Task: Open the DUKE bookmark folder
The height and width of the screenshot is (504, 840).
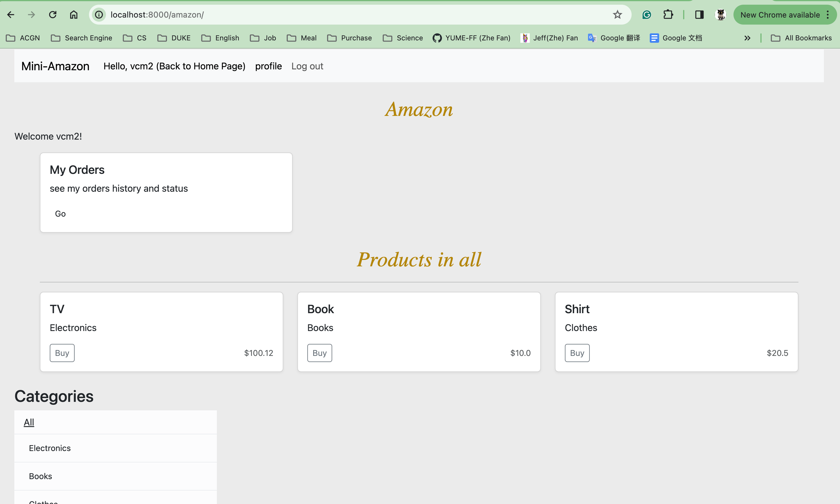Action: pyautogui.click(x=174, y=38)
